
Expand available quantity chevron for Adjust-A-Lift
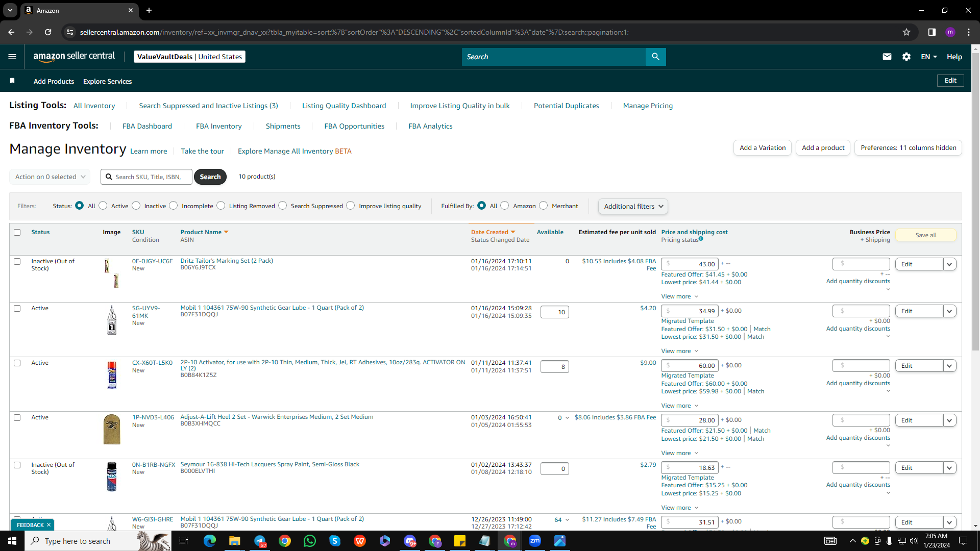567,418
